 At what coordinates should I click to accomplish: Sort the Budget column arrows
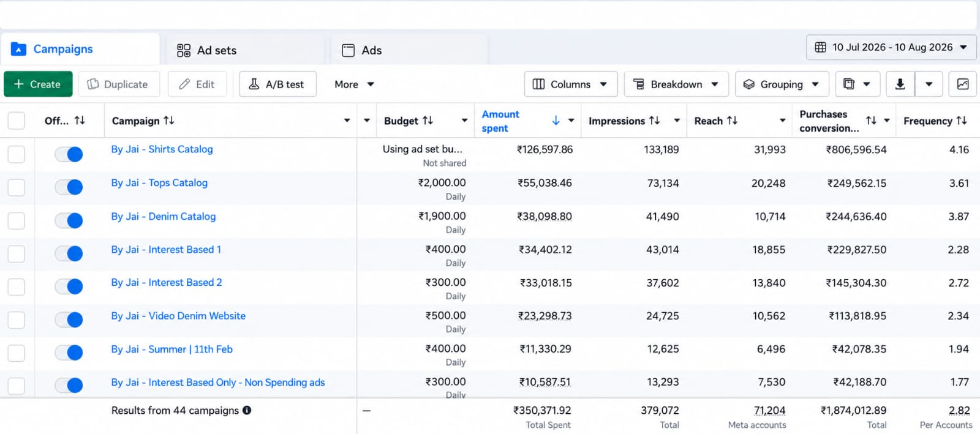pos(428,121)
